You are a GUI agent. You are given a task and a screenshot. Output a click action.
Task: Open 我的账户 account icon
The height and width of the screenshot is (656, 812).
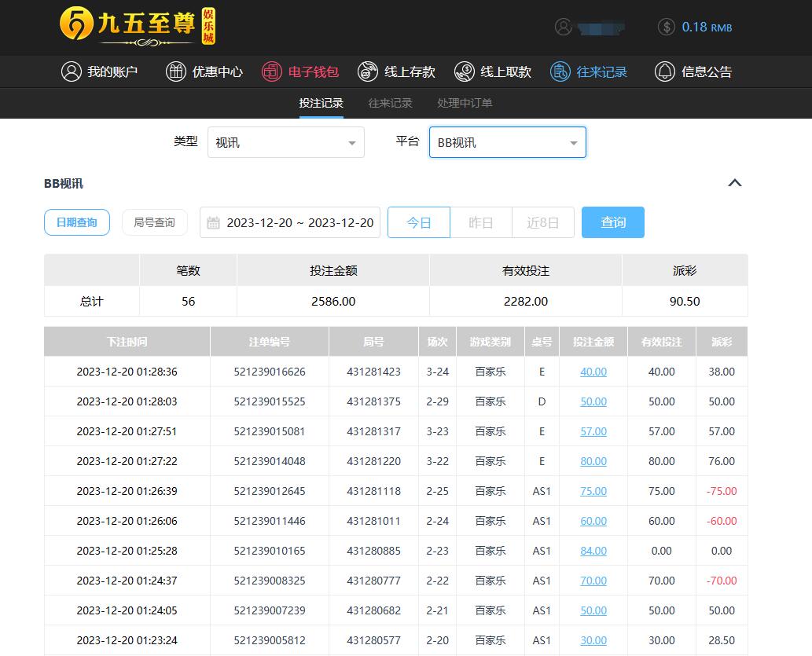point(72,71)
